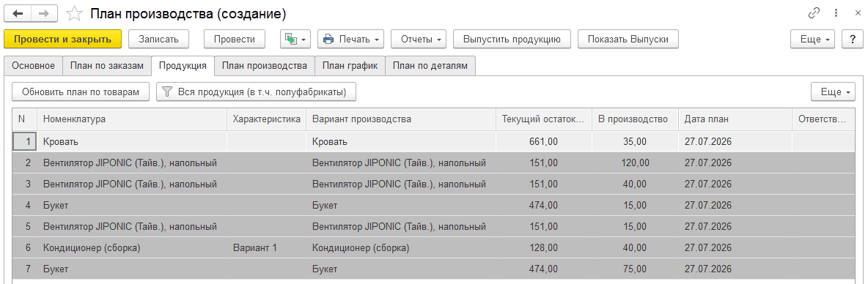
Task: Select the Продукция tab
Action: tap(183, 66)
